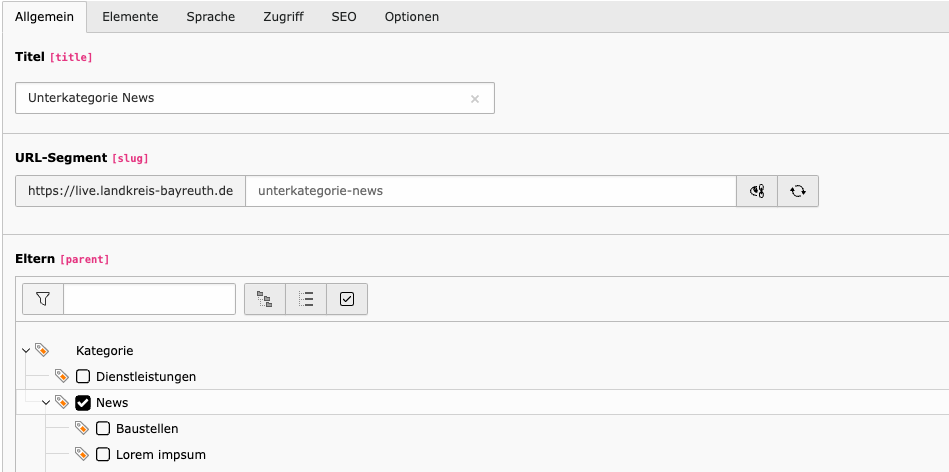Image resolution: width=949 pixels, height=472 pixels.
Task: Click the tag icon next to Kategorie
Action: pyautogui.click(x=42, y=350)
